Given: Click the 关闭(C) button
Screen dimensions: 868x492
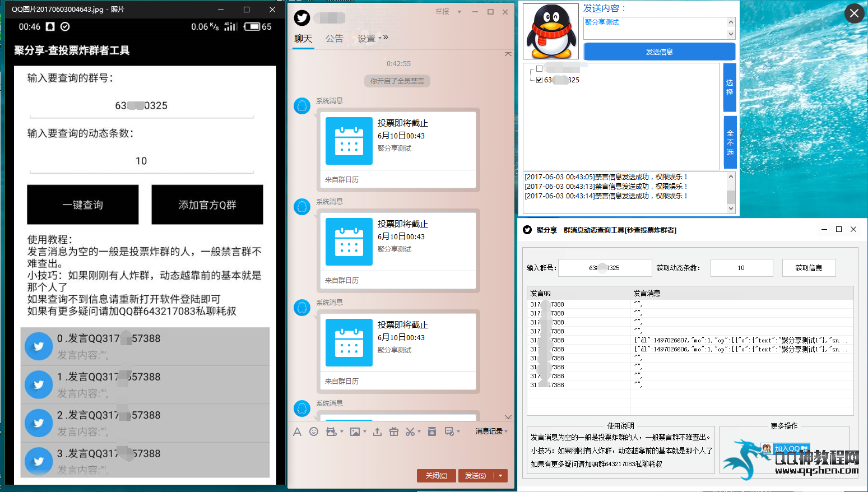Looking at the screenshot, I should click(437, 476).
